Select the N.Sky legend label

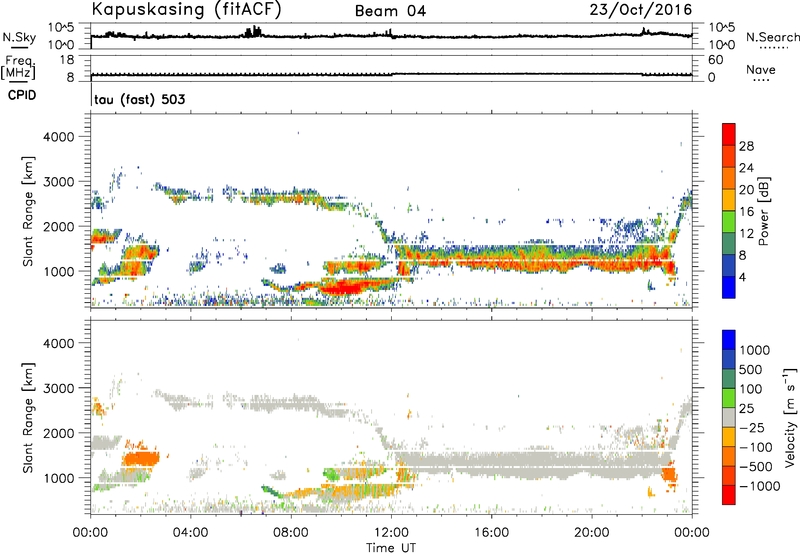click(x=19, y=37)
